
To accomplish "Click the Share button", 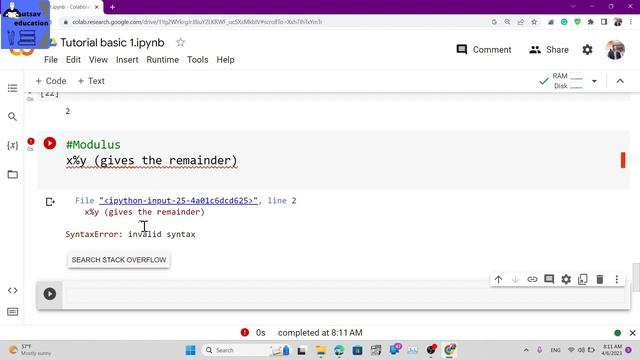I will tap(549, 50).
